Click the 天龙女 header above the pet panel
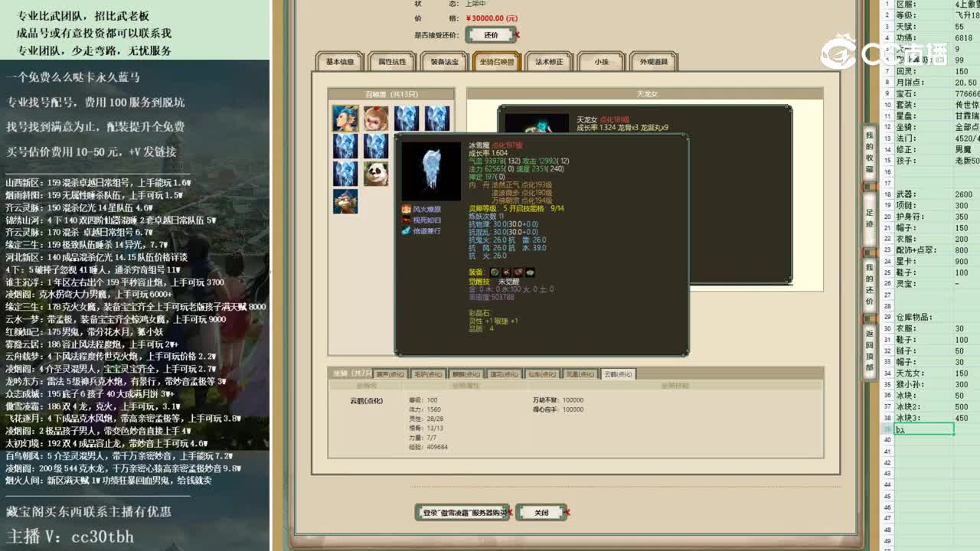 pos(647,93)
